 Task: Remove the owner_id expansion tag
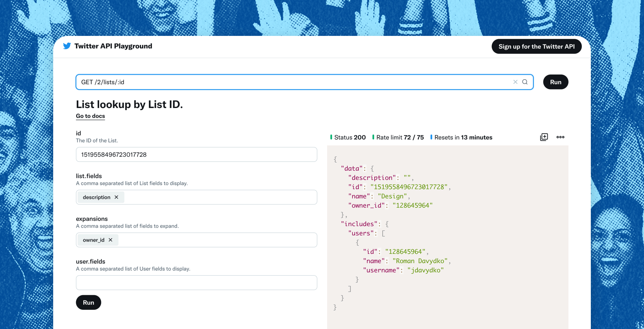tap(111, 240)
